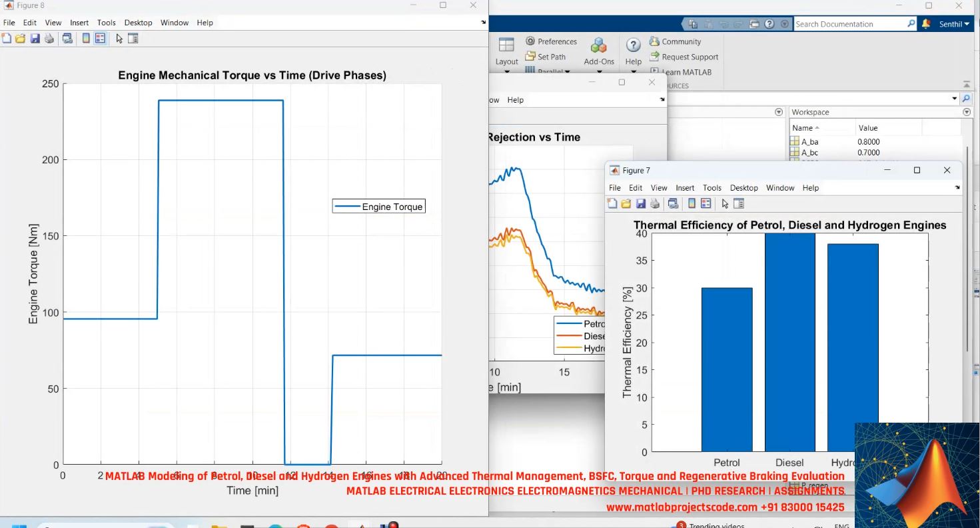Print Figure 7 using the printer icon
The height and width of the screenshot is (528, 980).
click(656, 203)
